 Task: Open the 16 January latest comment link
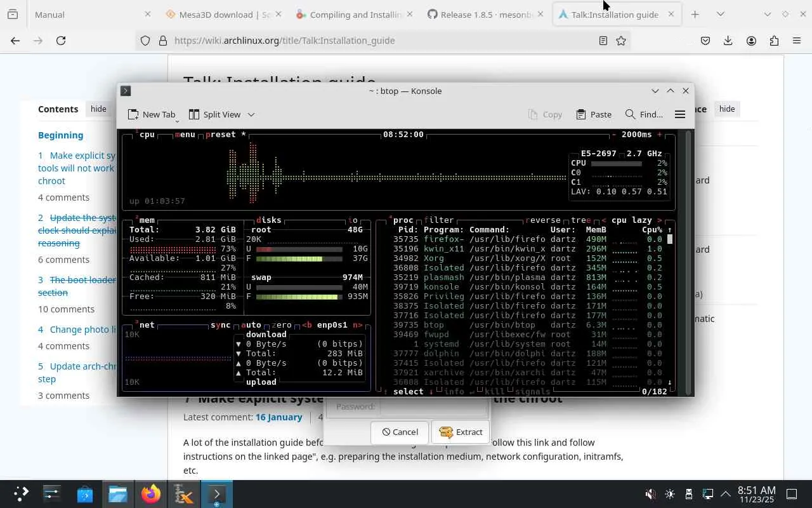[x=278, y=417]
